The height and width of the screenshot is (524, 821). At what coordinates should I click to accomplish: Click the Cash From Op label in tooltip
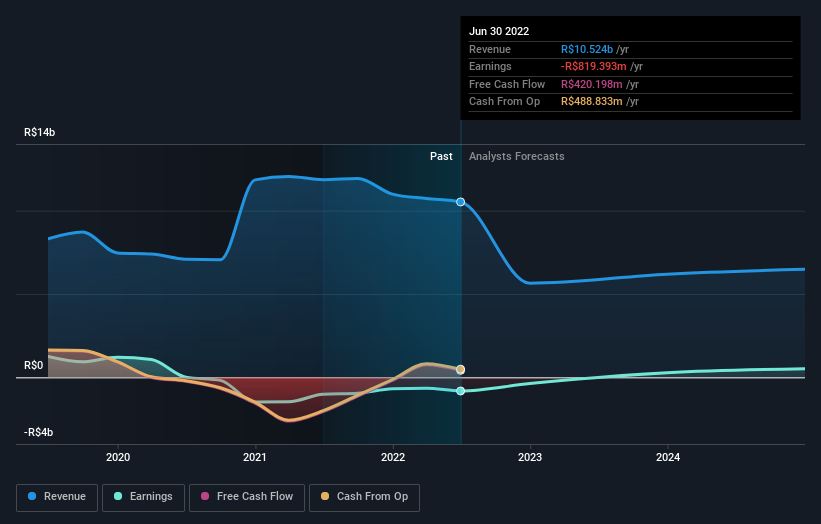504,102
